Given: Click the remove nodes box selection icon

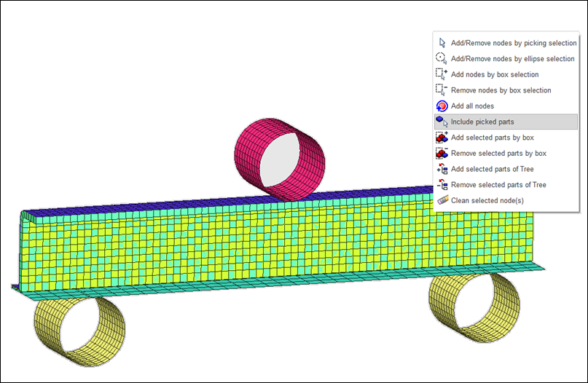Looking at the screenshot, I should click(x=441, y=90).
